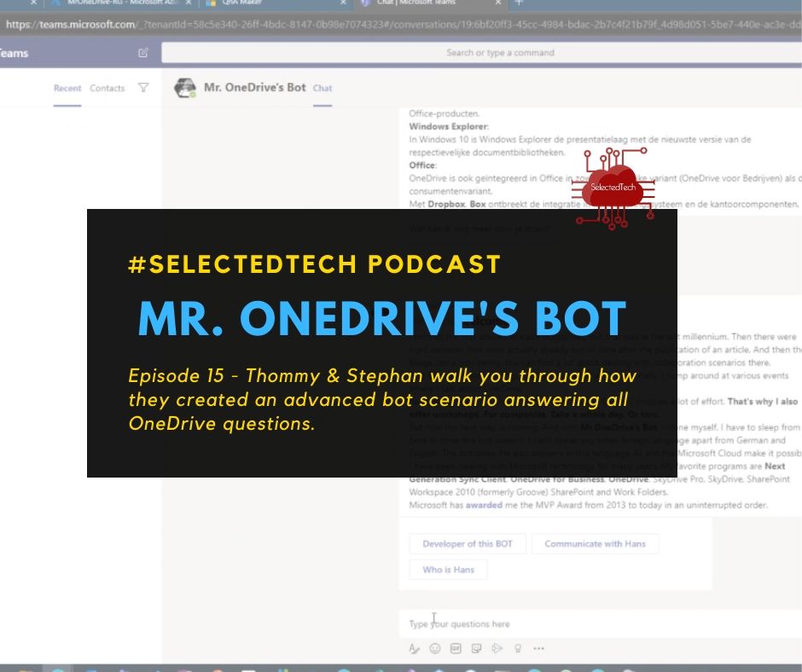The width and height of the screenshot is (802, 672).
Task: Open the chat filter funnel icon
Action: (143, 88)
